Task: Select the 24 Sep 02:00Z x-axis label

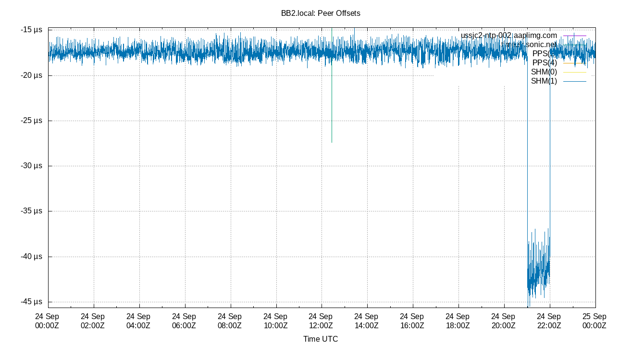Action: (93, 321)
